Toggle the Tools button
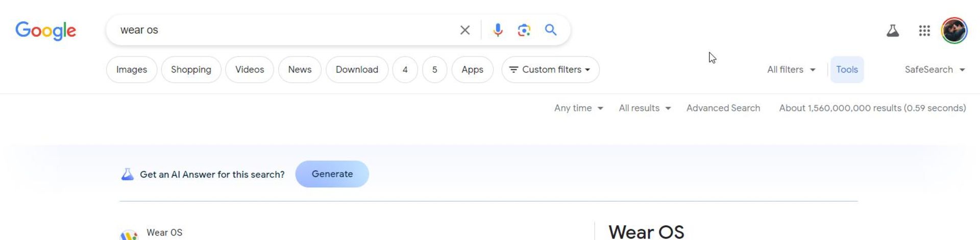This screenshot has width=980, height=240. [x=847, y=69]
